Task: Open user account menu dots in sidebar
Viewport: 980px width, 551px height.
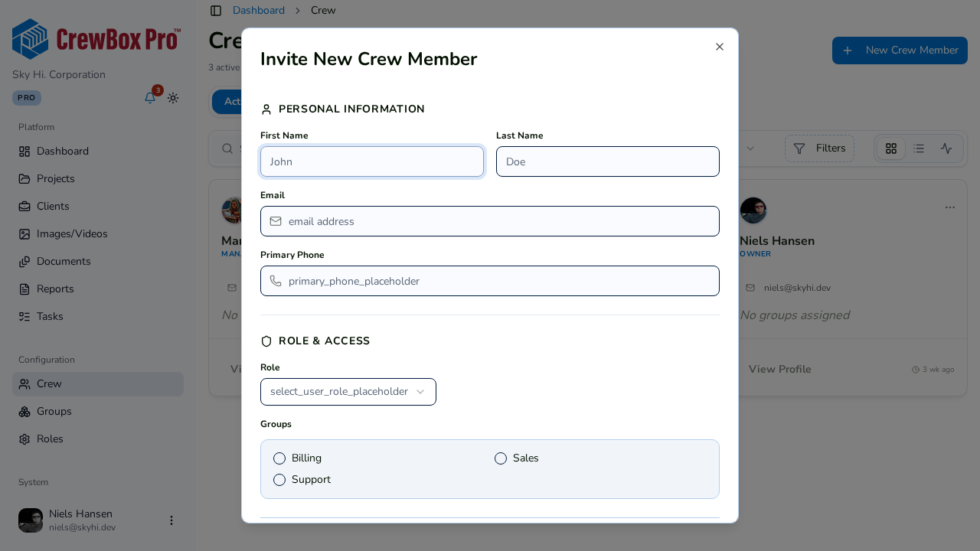Action: [x=171, y=520]
